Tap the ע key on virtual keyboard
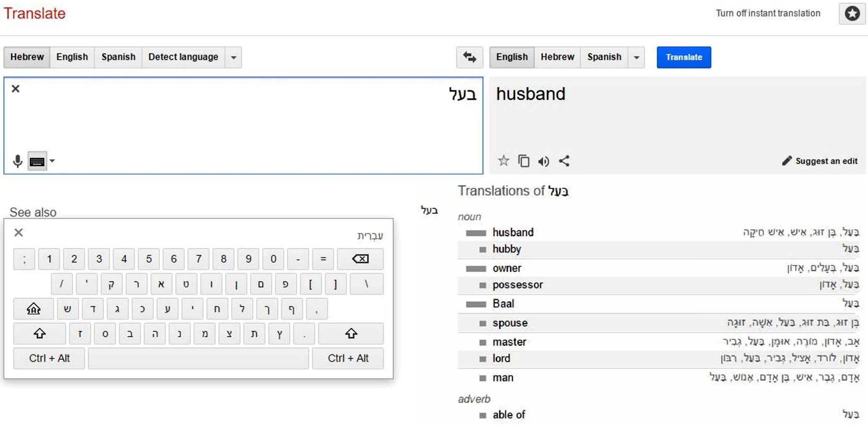 click(x=167, y=308)
